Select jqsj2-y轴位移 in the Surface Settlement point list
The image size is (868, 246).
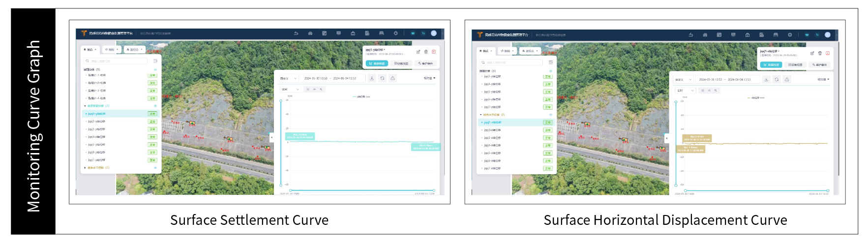point(96,122)
